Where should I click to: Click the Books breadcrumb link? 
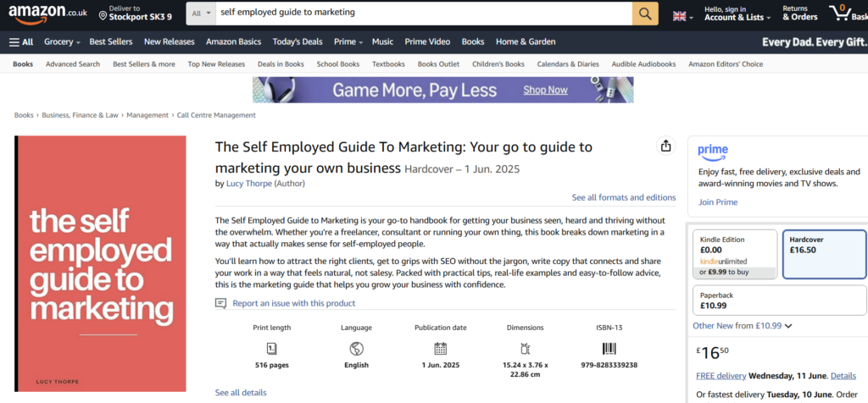click(24, 115)
